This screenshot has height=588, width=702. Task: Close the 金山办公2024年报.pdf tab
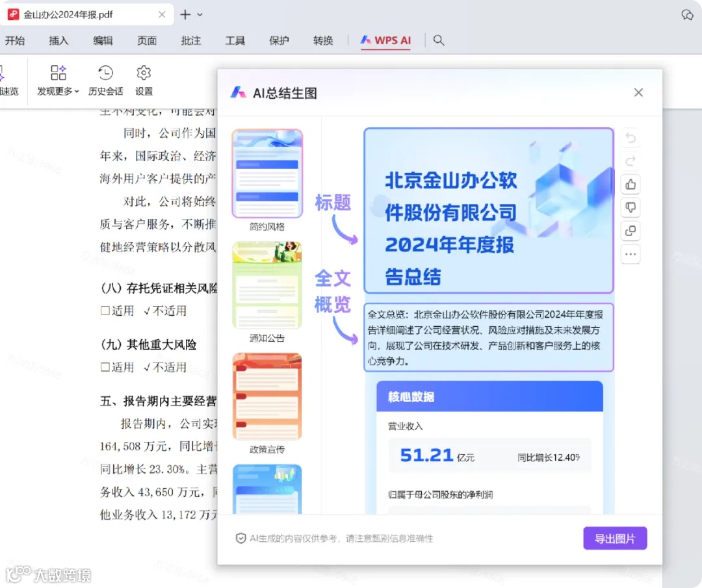click(162, 15)
